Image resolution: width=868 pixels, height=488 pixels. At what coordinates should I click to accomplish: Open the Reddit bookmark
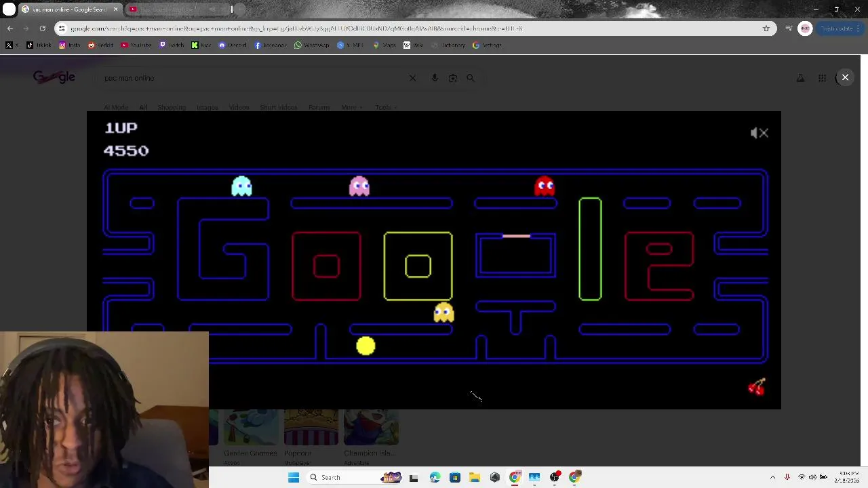pos(101,45)
